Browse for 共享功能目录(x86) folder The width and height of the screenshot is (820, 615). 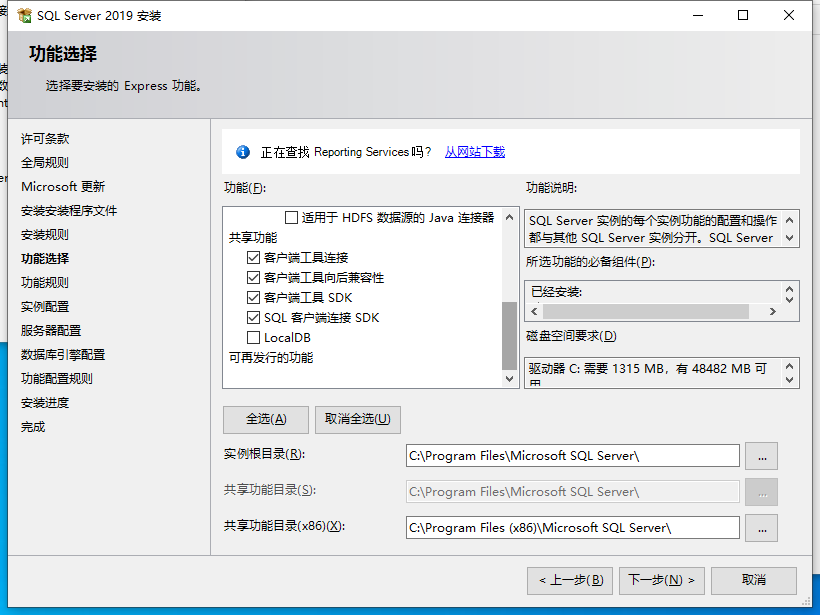click(x=761, y=528)
